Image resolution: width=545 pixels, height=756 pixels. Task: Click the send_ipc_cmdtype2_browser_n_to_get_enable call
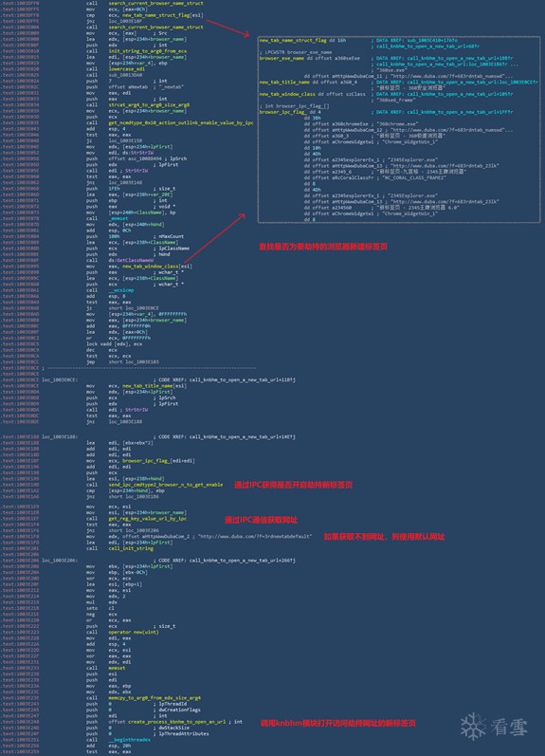click(x=165, y=485)
